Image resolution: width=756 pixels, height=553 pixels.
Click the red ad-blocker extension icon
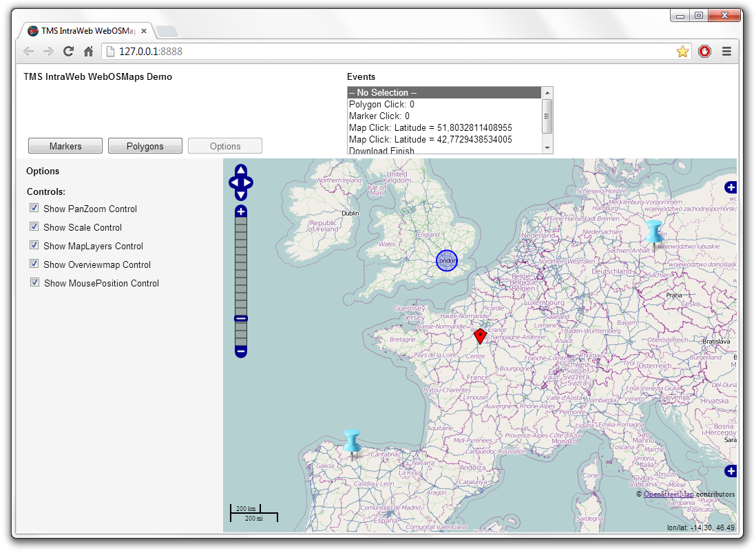pyautogui.click(x=704, y=52)
